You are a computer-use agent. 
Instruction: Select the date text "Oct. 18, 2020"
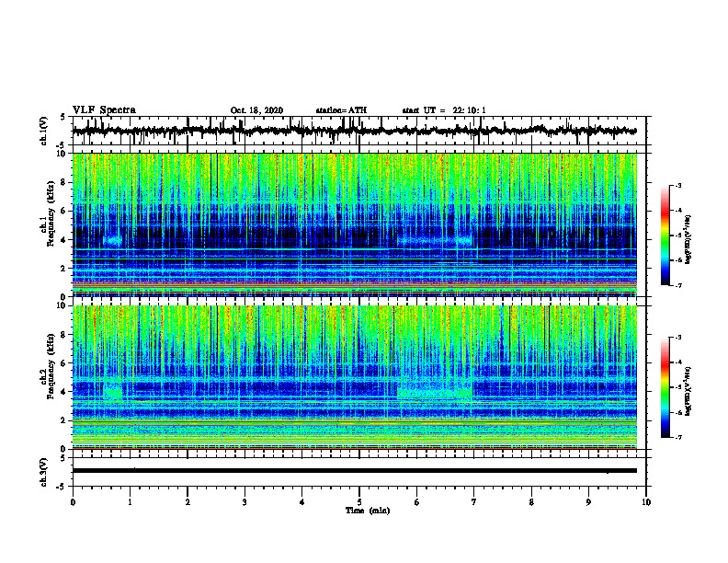pos(256,110)
